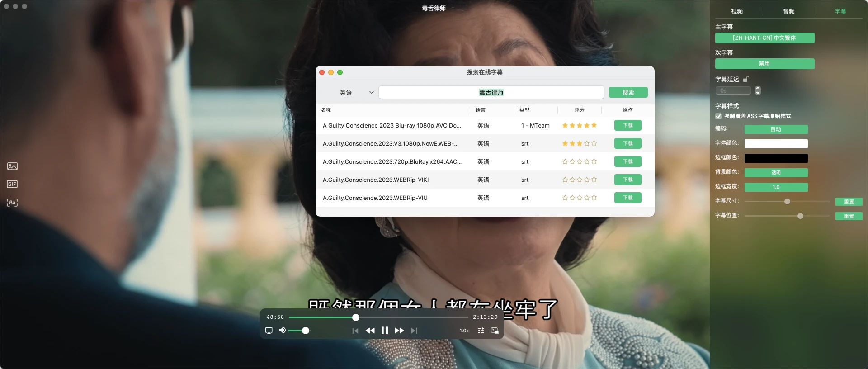Switch to the 视频 tab
This screenshot has width=868, height=369.
pos(737,11)
